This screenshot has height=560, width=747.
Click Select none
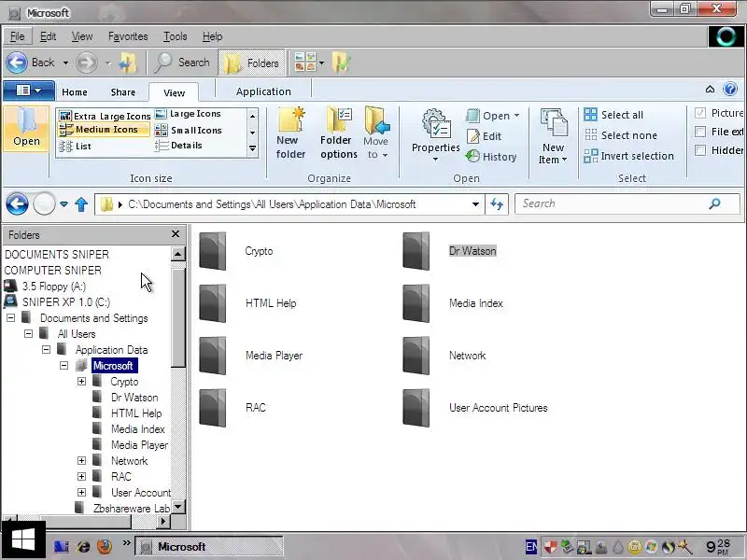tap(621, 135)
